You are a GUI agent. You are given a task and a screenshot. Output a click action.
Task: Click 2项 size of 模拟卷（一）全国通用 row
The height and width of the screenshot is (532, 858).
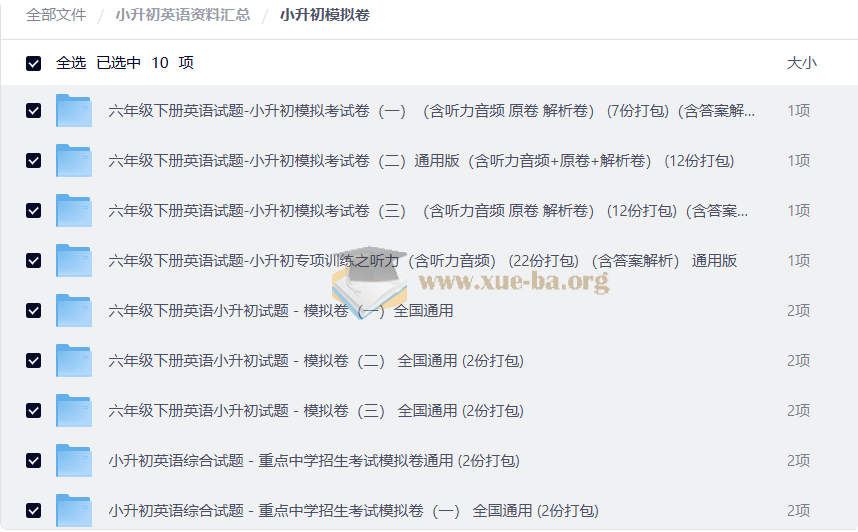pyautogui.click(x=798, y=310)
